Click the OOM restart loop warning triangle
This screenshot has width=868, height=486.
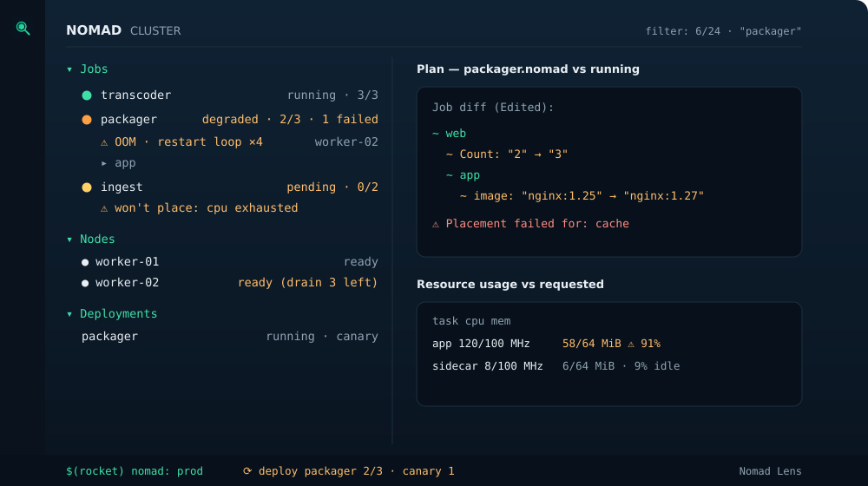(x=104, y=143)
